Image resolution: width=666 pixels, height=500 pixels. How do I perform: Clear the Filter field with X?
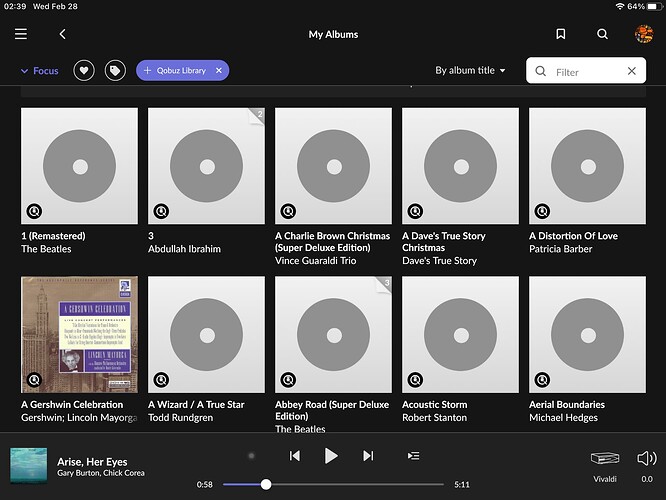click(632, 71)
